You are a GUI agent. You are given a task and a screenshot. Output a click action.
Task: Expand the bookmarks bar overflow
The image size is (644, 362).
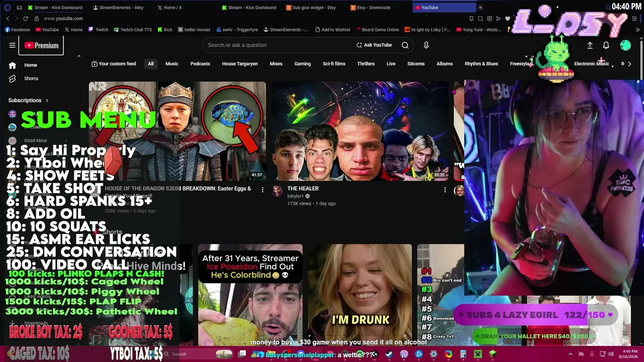point(638,30)
